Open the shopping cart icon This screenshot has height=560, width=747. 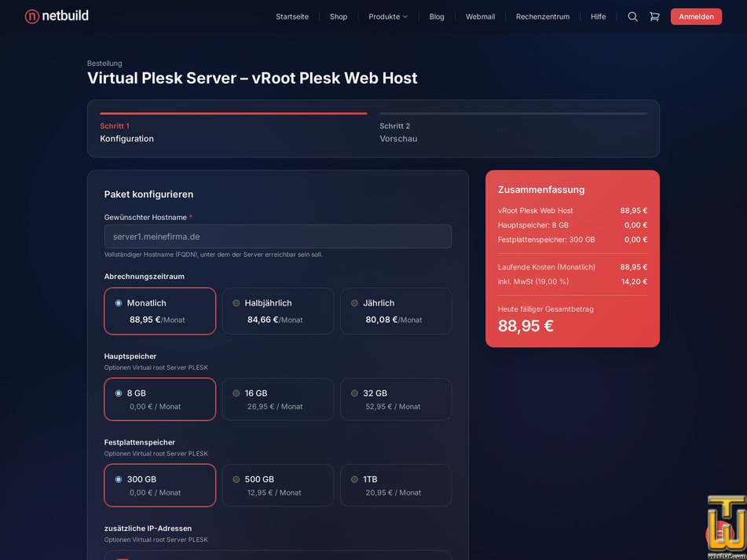[654, 16]
